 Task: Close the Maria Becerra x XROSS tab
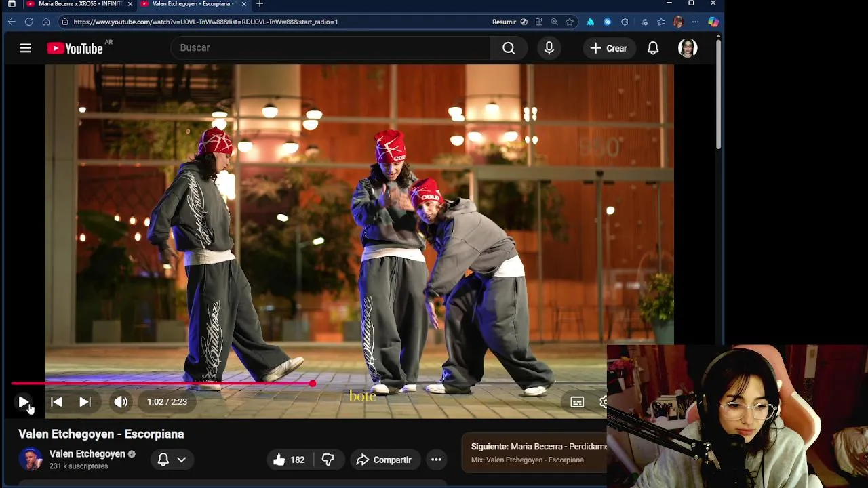click(x=130, y=4)
